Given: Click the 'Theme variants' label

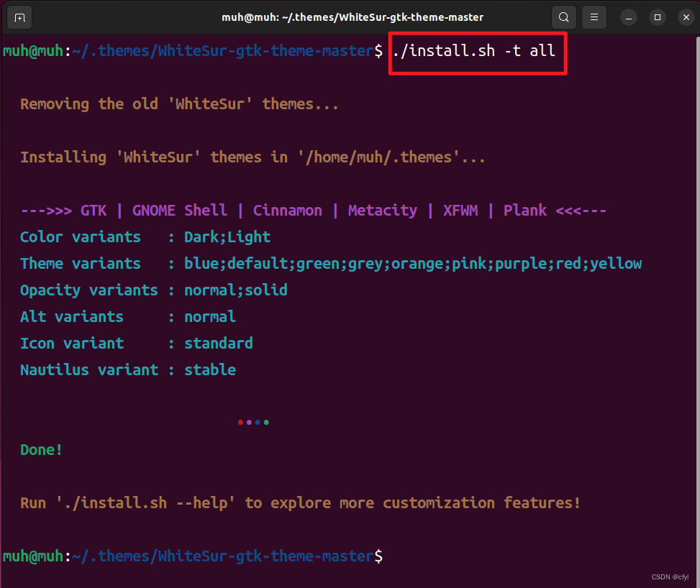Looking at the screenshot, I should click(x=81, y=264).
